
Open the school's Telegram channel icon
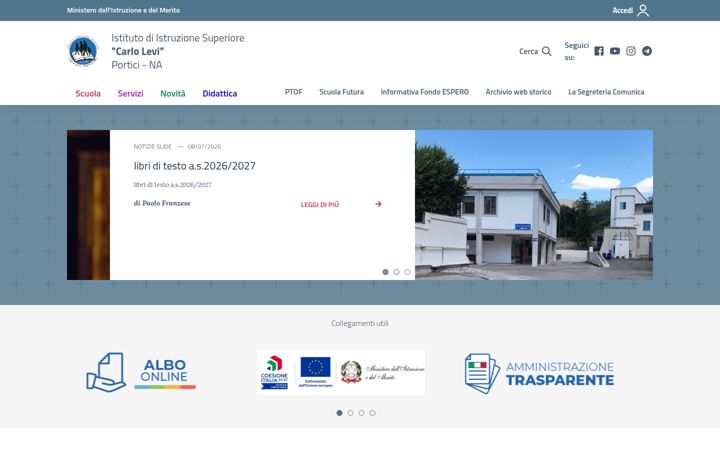(x=647, y=51)
